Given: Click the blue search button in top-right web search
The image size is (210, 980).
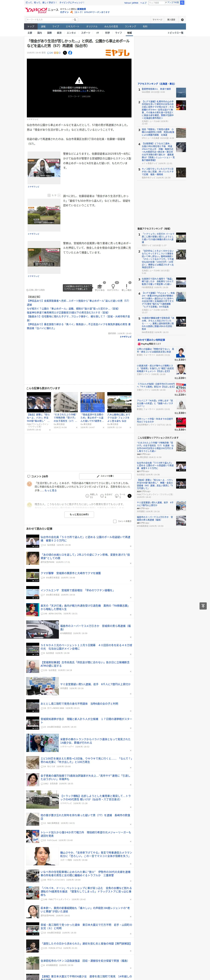Looking at the screenshot, I should click(182, 3).
